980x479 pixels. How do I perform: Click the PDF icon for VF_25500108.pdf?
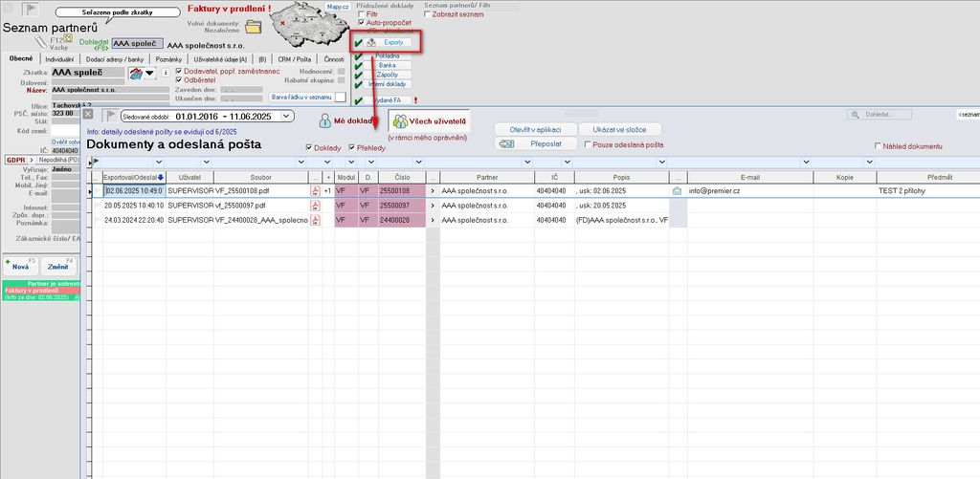click(315, 191)
